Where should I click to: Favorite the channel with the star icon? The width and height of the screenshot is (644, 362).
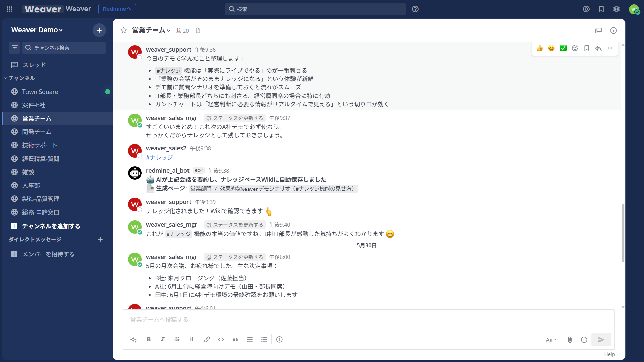coord(124,30)
